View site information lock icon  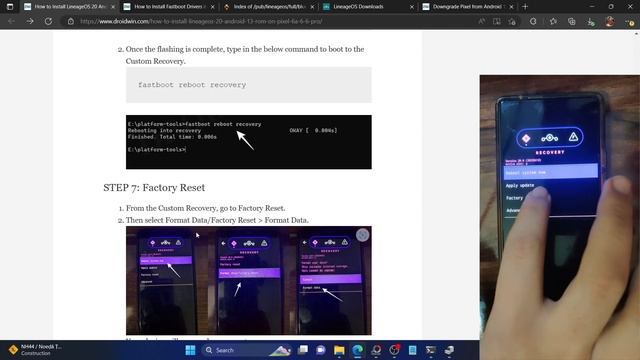tap(71, 21)
